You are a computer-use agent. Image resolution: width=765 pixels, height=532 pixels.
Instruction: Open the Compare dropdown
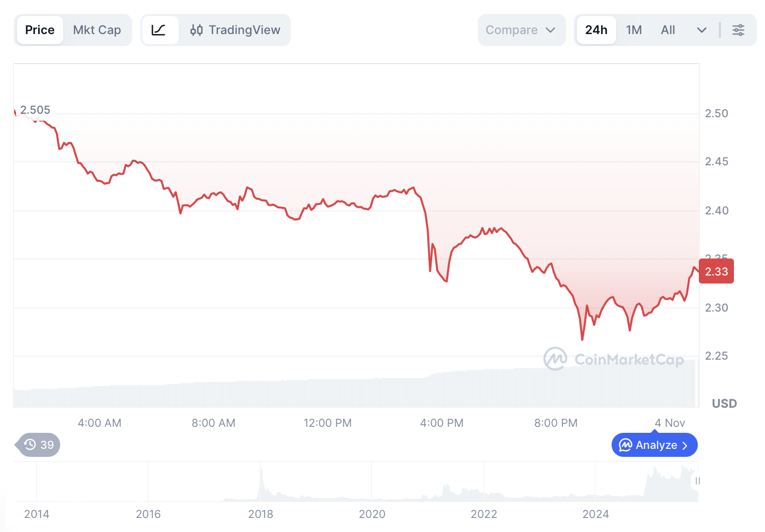pyautogui.click(x=521, y=30)
